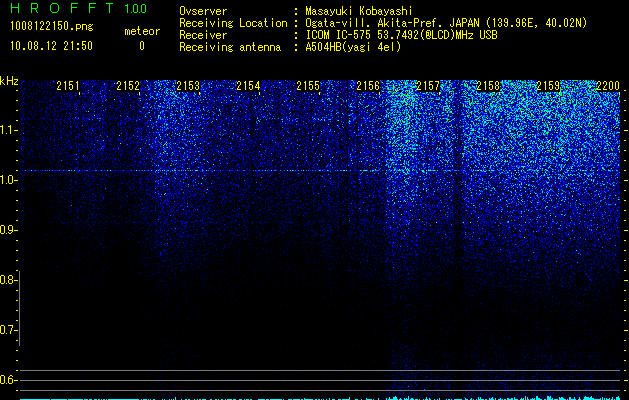Click the 2155 time marker

(308, 86)
